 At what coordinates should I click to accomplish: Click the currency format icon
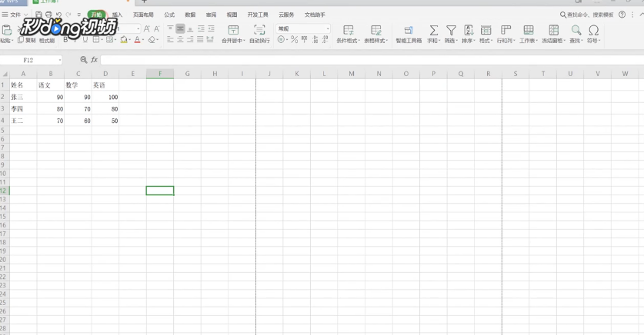point(281,40)
